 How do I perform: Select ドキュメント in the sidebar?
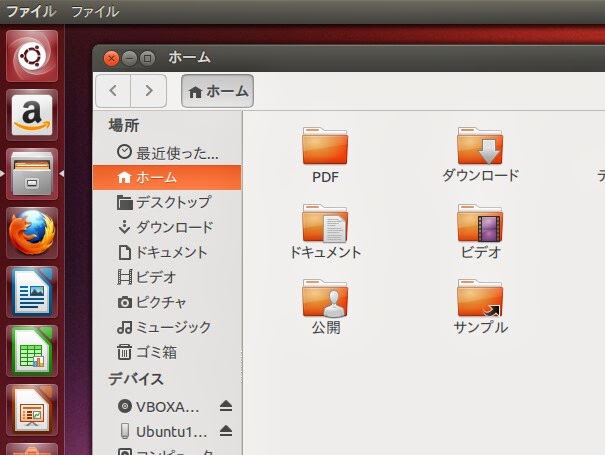(x=167, y=252)
